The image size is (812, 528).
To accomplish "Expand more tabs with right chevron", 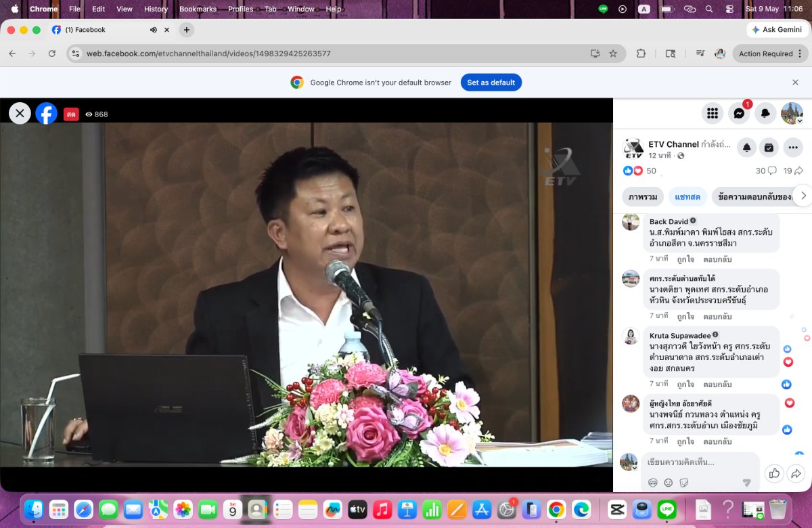I will [x=803, y=196].
